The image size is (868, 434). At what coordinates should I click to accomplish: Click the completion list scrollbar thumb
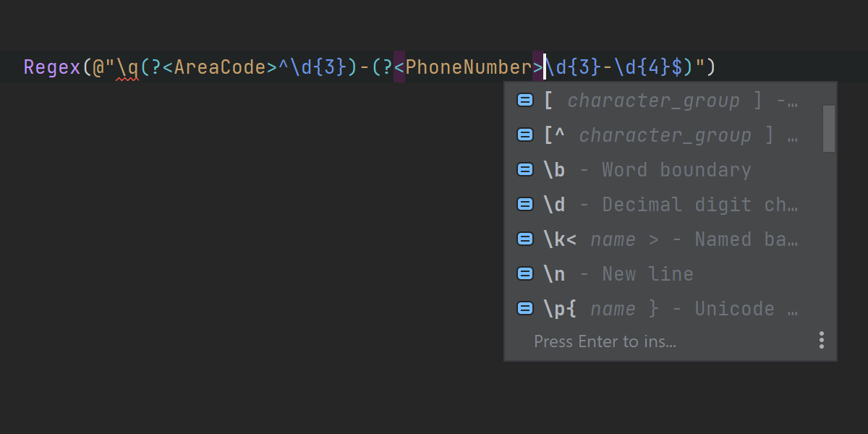tap(829, 129)
